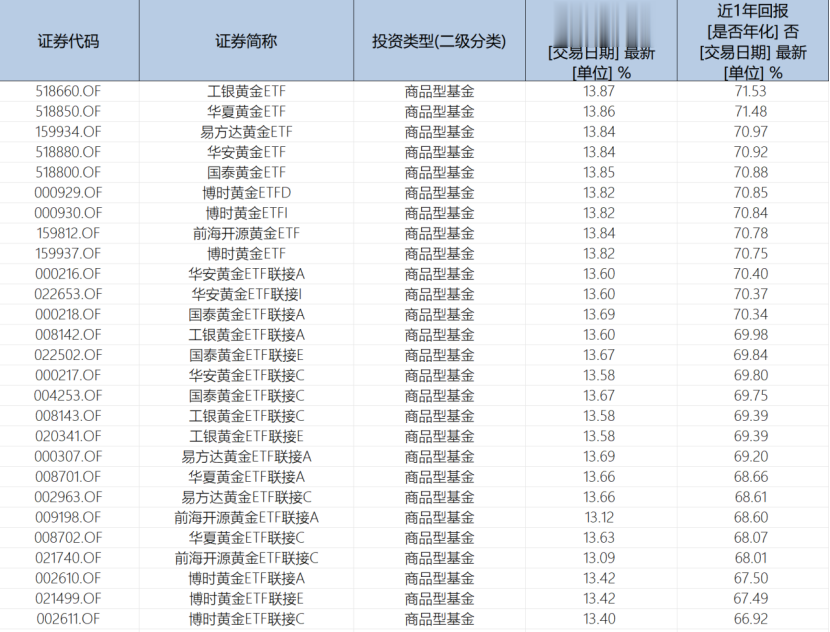Select the name cell 前海开源黄金ETF

pyautogui.click(x=246, y=233)
